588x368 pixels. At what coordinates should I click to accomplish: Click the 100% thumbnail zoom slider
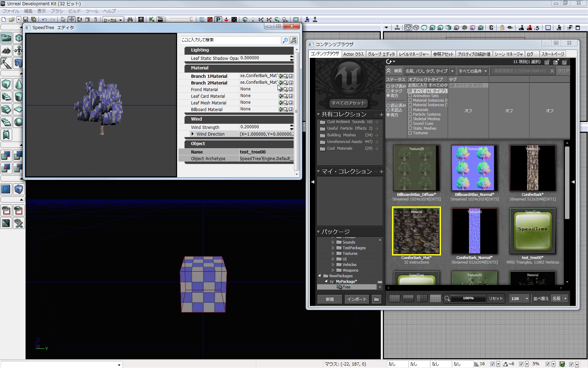[468, 299]
